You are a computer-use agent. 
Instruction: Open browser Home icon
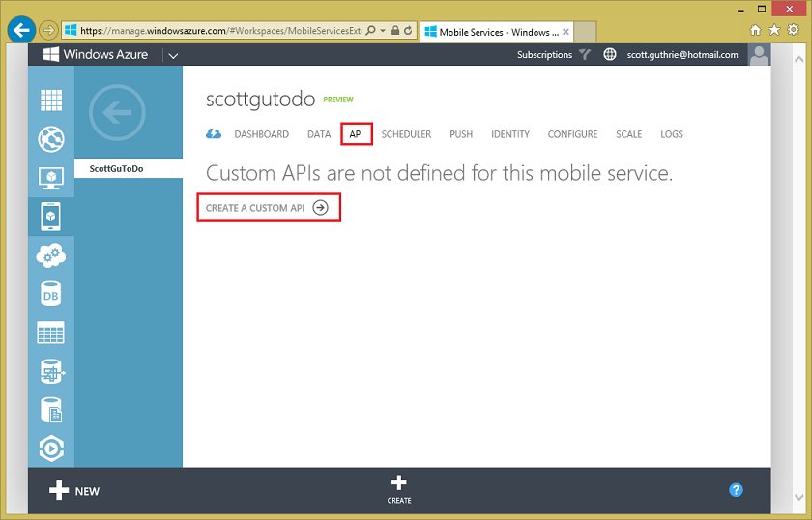756,30
